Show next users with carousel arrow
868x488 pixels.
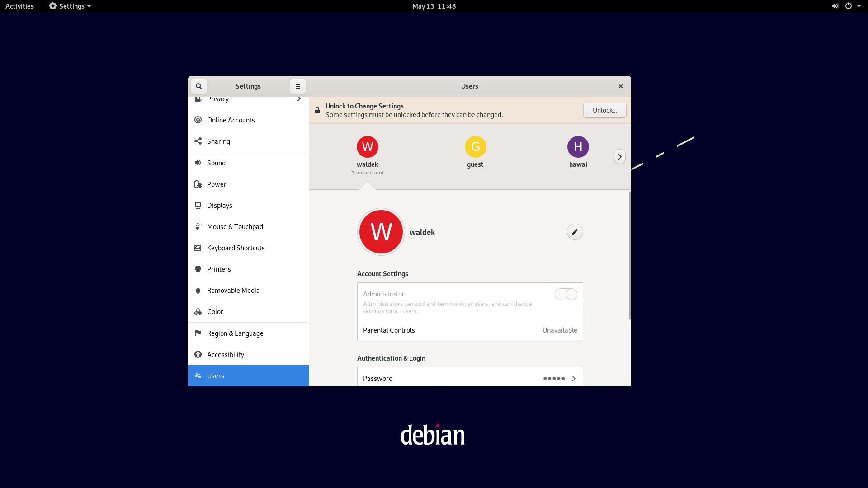click(x=620, y=157)
